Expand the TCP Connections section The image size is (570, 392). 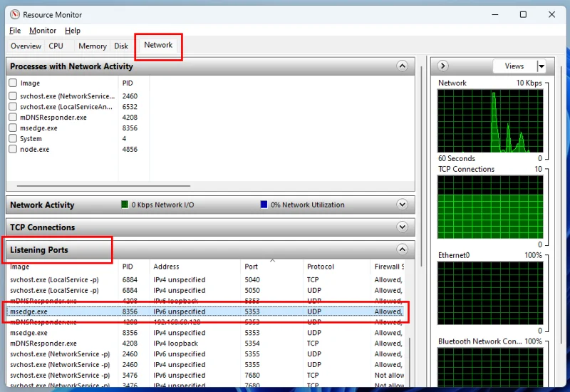click(402, 227)
